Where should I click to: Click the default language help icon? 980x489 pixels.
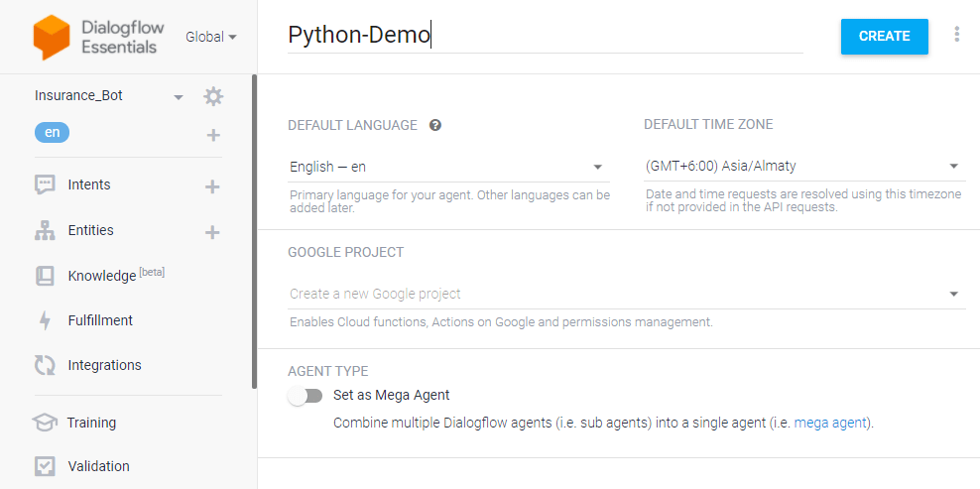pos(434,125)
